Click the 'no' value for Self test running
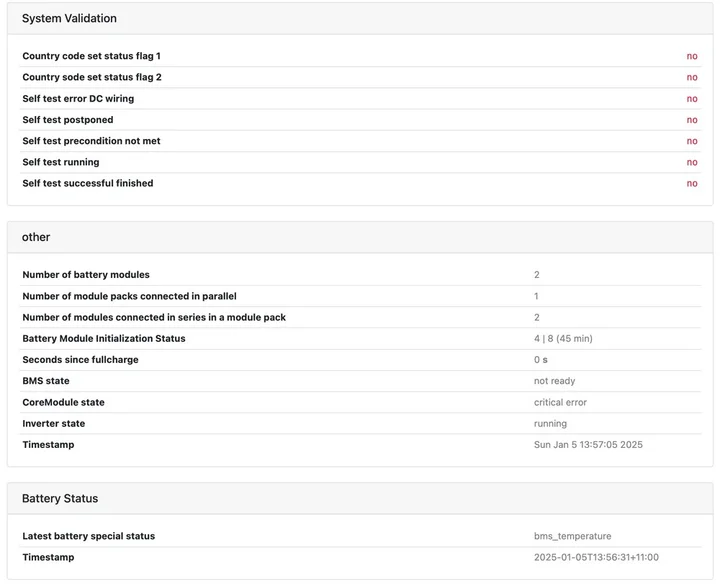Viewport: 720px width, 586px height. (x=691, y=162)
